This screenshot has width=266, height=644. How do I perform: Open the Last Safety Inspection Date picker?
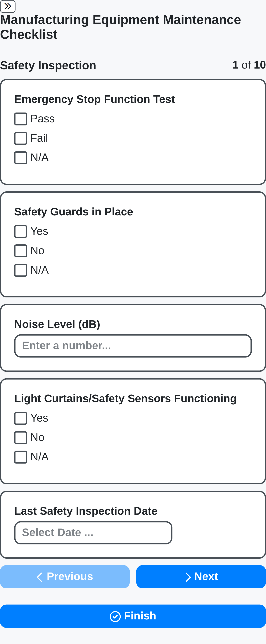pyautogui.click(x=93, y=533)
